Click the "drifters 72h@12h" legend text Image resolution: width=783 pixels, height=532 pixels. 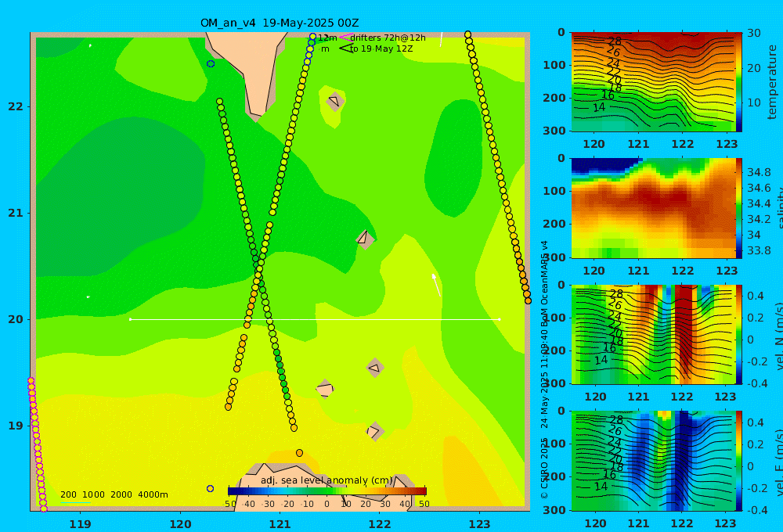[388, 38]
